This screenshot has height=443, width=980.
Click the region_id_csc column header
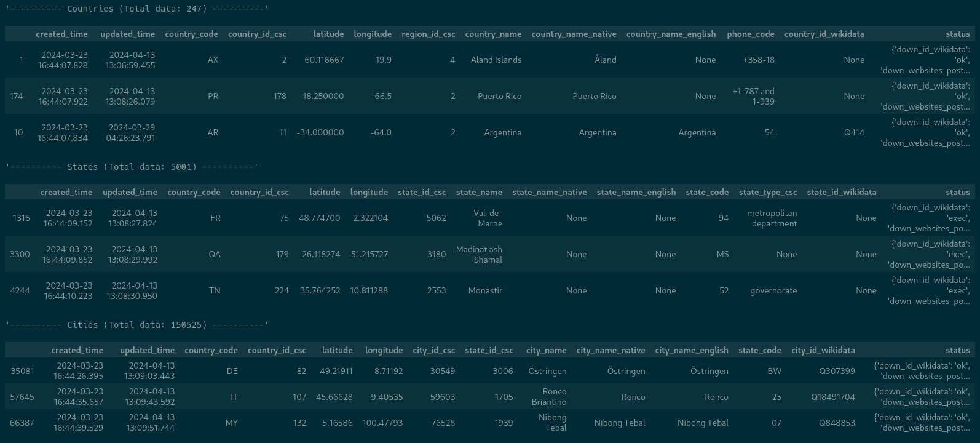[428, 34]
